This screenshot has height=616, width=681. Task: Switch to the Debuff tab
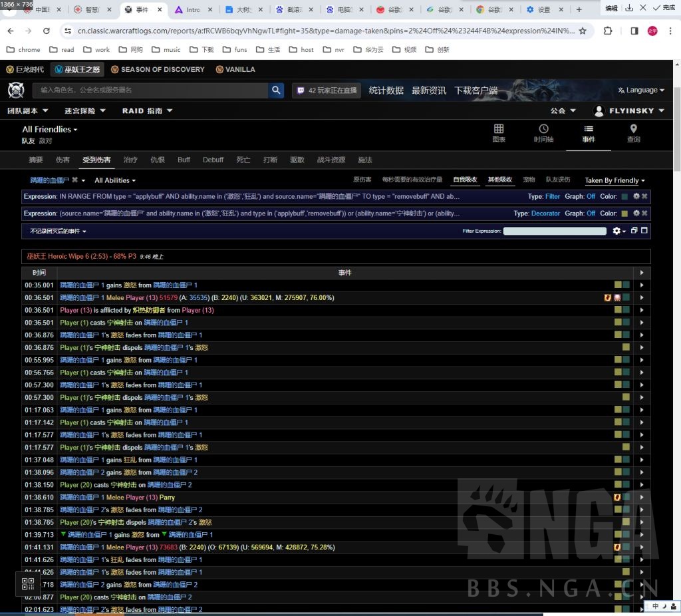(x=213, y=160)
